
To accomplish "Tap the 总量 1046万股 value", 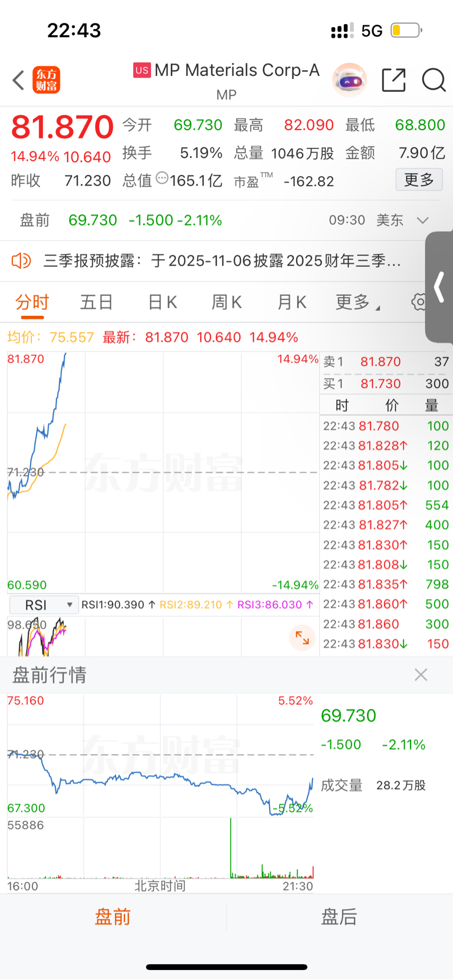I will 284,153.
